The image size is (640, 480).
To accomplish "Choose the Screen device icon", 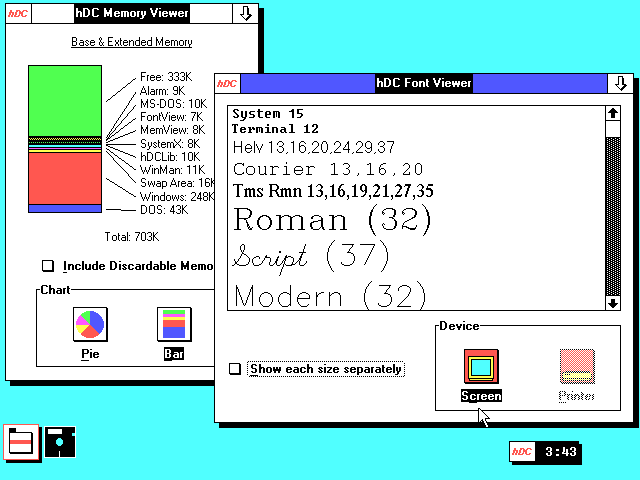I will pyautogui.click(x=481, y=366).
